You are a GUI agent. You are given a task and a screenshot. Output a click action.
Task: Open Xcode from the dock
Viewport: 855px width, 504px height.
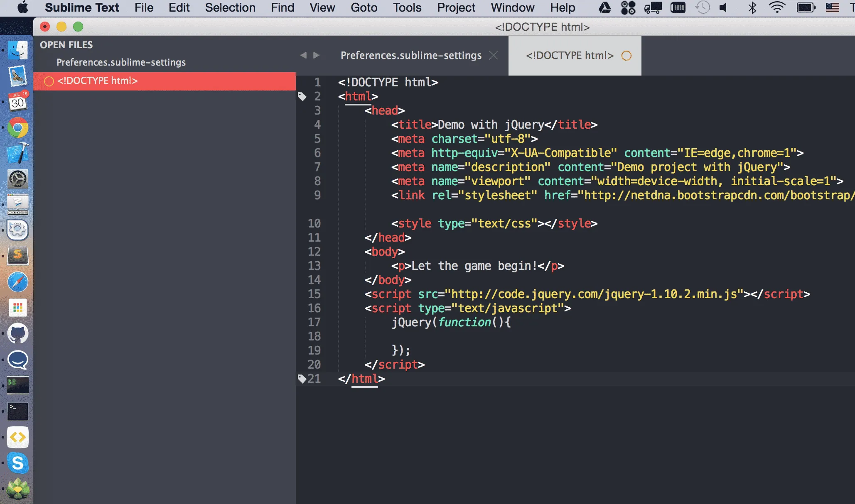tap(17, 153)
